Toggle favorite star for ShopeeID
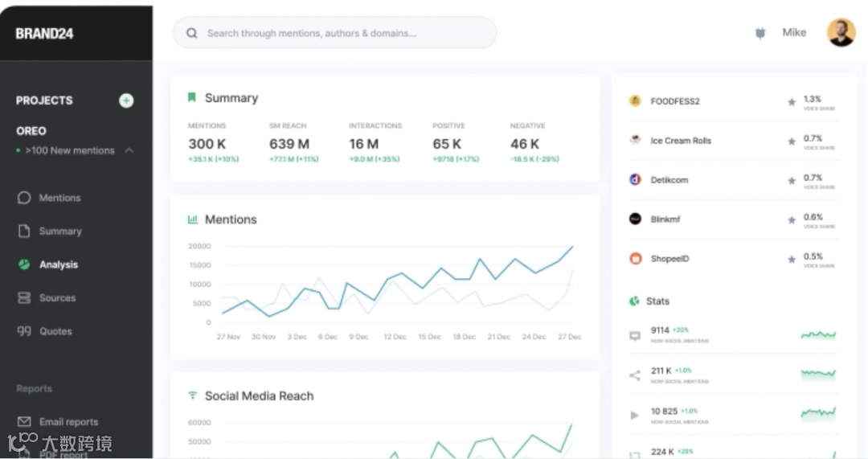This screenshot has width=868, height=459. point(792,259)
